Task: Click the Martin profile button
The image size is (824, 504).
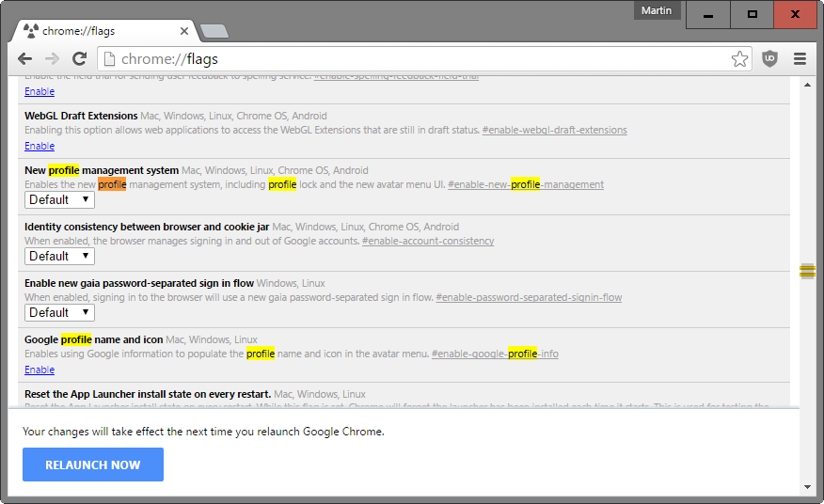Action: tap(657, 10)
